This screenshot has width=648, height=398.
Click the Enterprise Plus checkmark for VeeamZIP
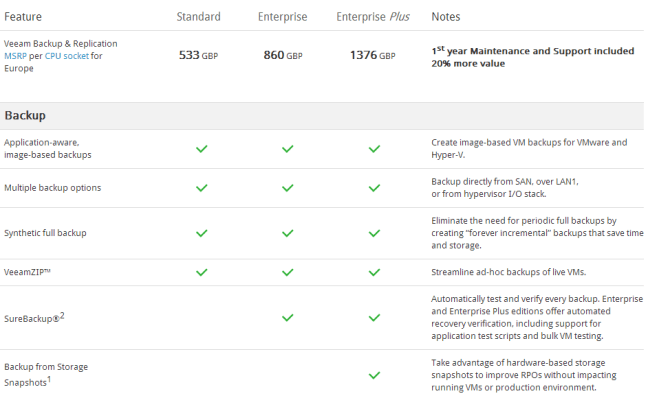[x=374, y=272]
